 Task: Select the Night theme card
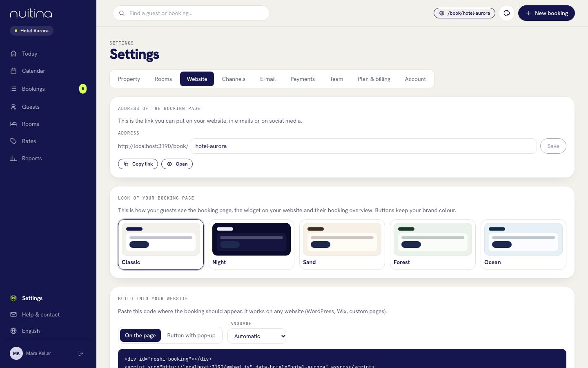pos(252,245)
